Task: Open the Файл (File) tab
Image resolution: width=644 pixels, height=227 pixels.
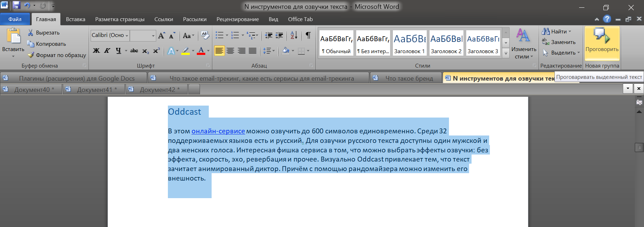Action: [x=15, y=19]
